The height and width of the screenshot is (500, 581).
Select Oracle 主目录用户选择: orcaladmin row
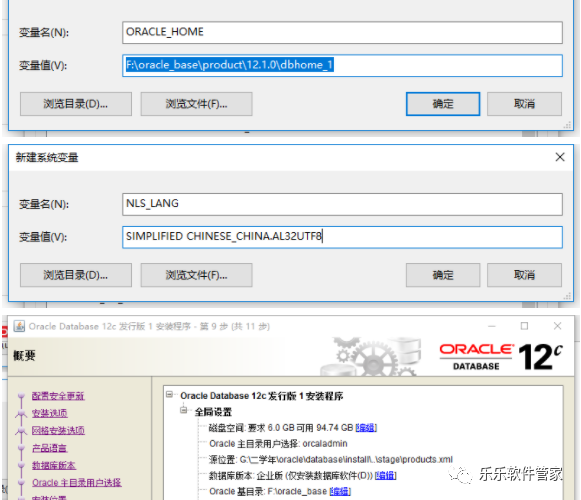tap(278, 444)
